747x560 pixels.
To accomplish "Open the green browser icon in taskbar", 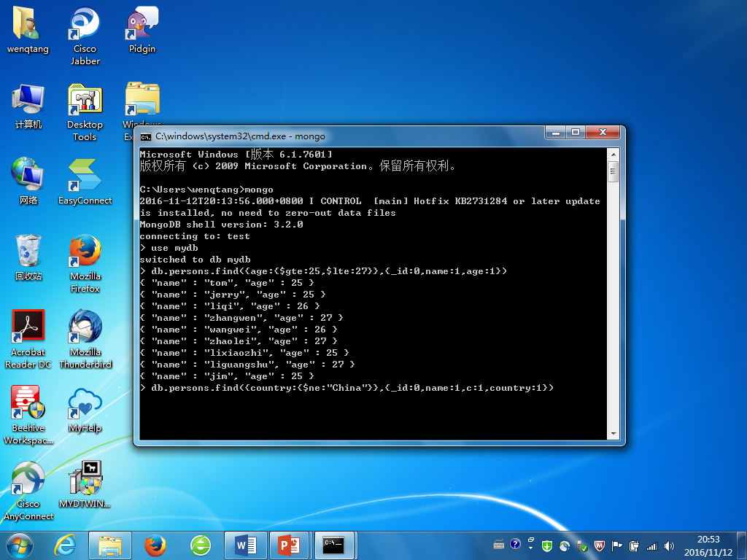I will tap(201, 545).
